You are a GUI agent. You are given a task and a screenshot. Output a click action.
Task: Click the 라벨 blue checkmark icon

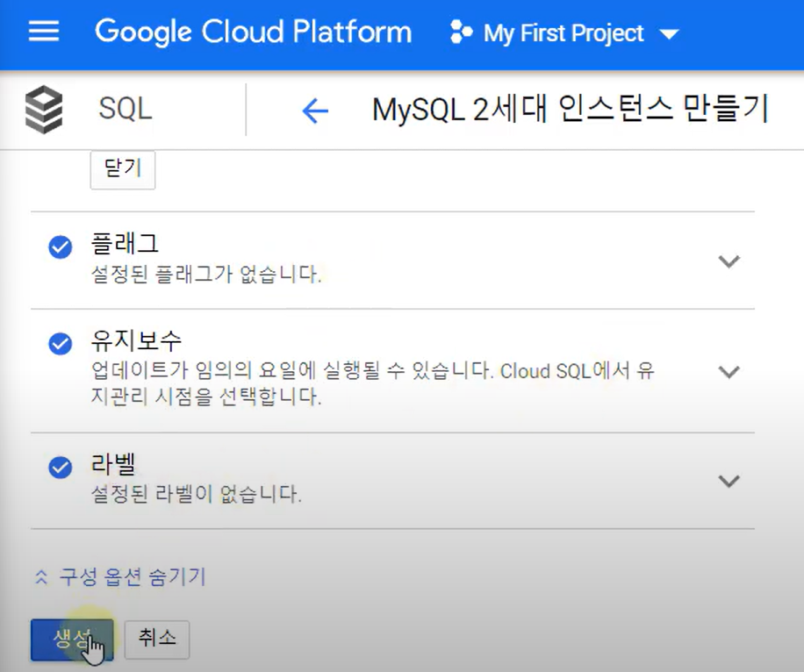pos(60,467)
